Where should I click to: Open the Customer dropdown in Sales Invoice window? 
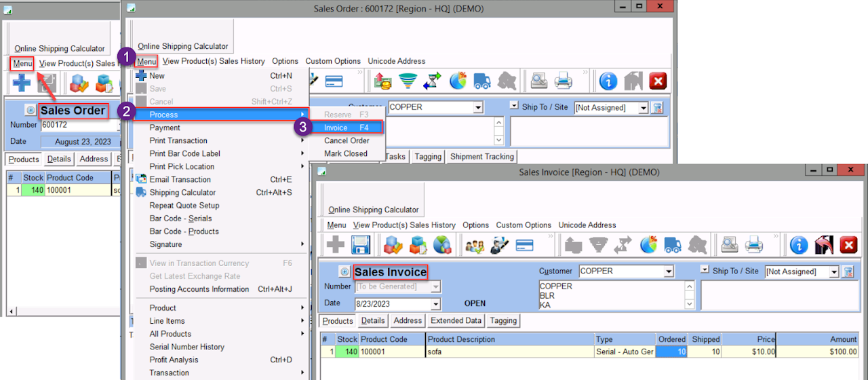pos(669,271)
